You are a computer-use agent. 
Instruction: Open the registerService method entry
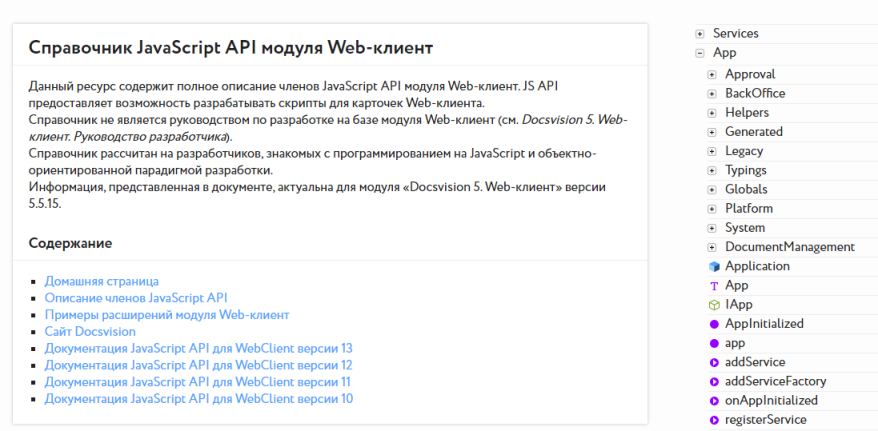[x=765, y=420]
